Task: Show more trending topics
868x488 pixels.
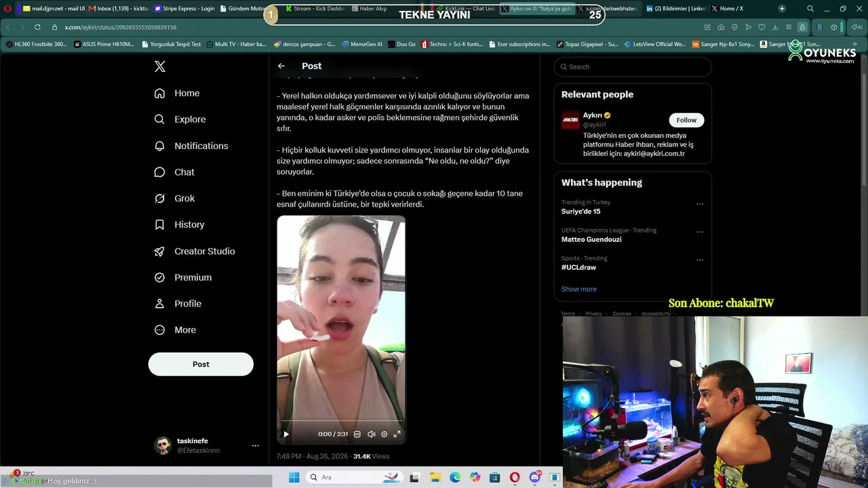Action: coord(578,289)
